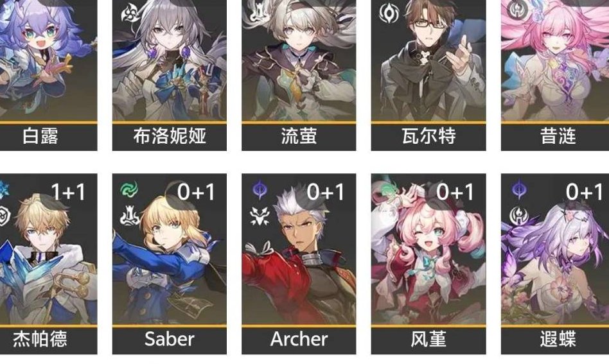The width and height of the screenshot is (609, 364).
Task: Click the Archer name label
Action: 299,339
